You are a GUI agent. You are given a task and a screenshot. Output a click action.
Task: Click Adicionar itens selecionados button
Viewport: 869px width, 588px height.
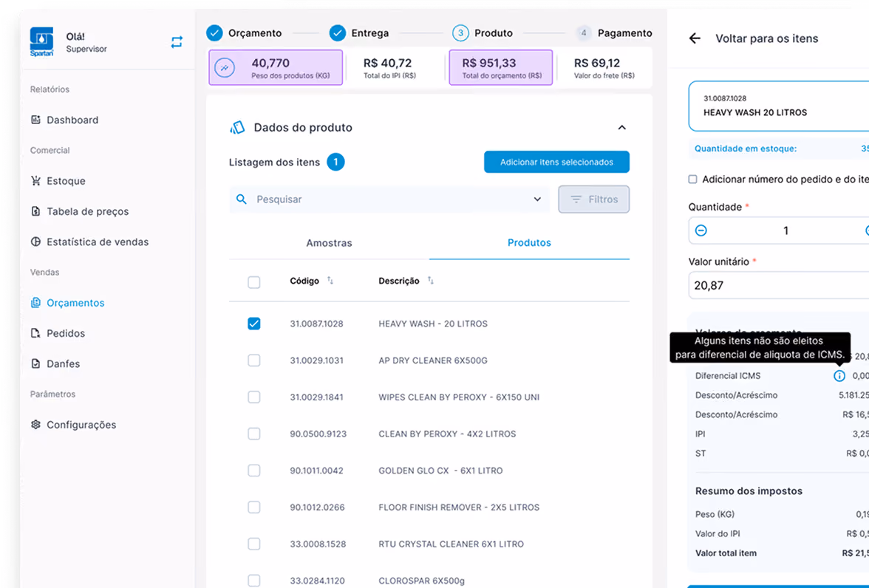tap(556, 162)
